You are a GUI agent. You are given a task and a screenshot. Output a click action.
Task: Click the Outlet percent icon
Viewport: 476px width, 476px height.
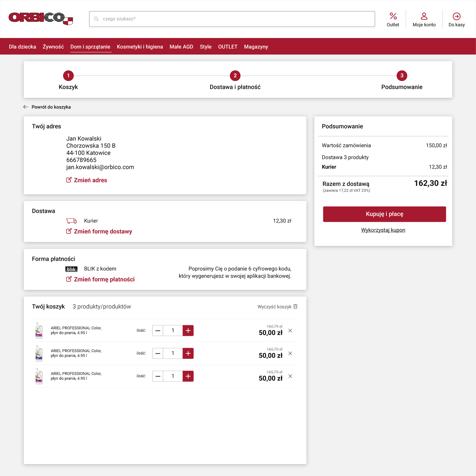pyautogui.click(x=393, y=16)
